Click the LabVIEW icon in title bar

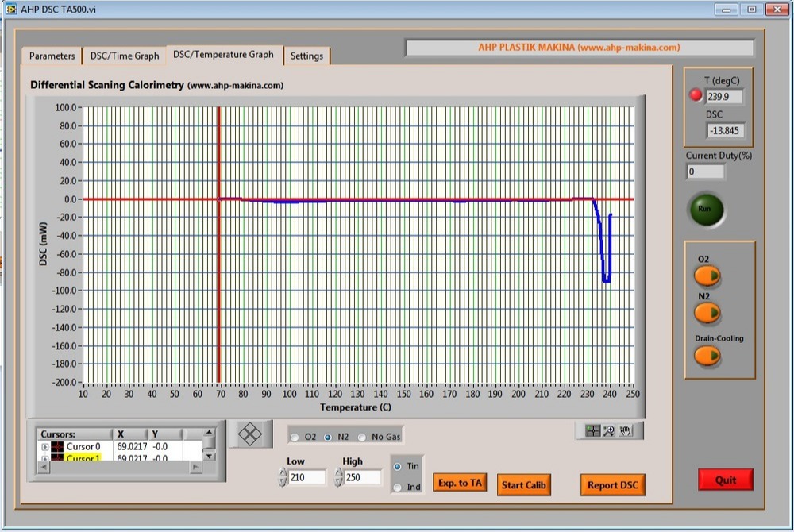[x=10, y=9]
